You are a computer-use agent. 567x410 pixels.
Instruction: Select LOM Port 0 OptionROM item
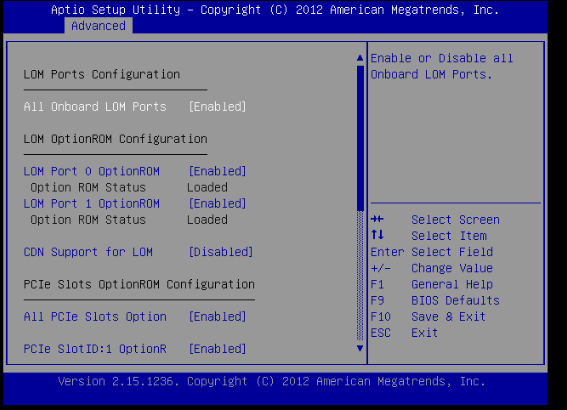coord(91,171)
